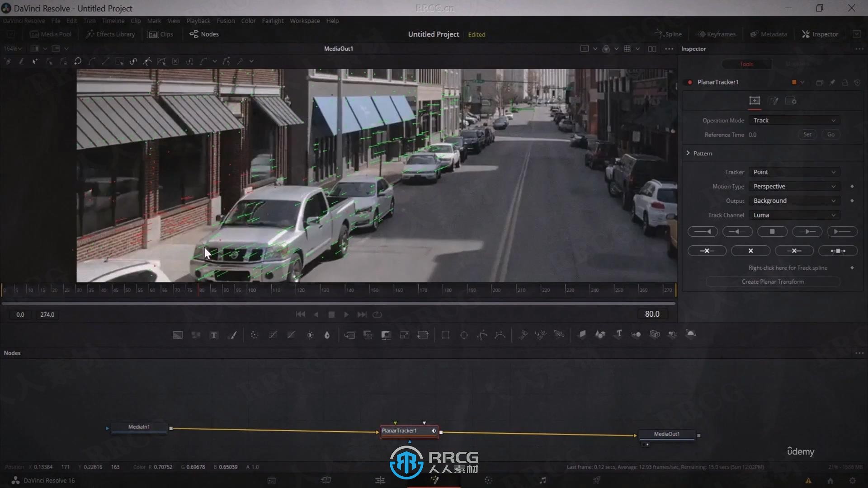This screenshot has height=488, width=868.
Task: Click the playback range bar below ruler
Action: tap(339, 304)
